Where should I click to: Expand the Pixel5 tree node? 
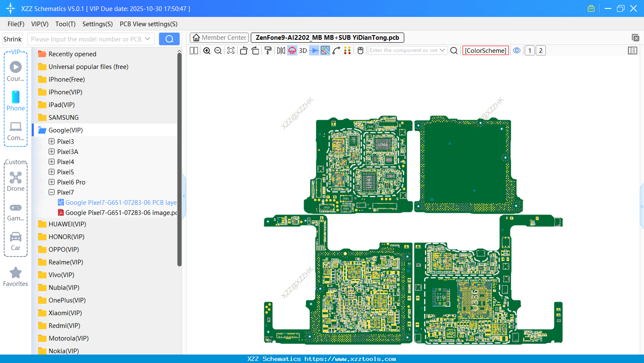coord(52,172)
